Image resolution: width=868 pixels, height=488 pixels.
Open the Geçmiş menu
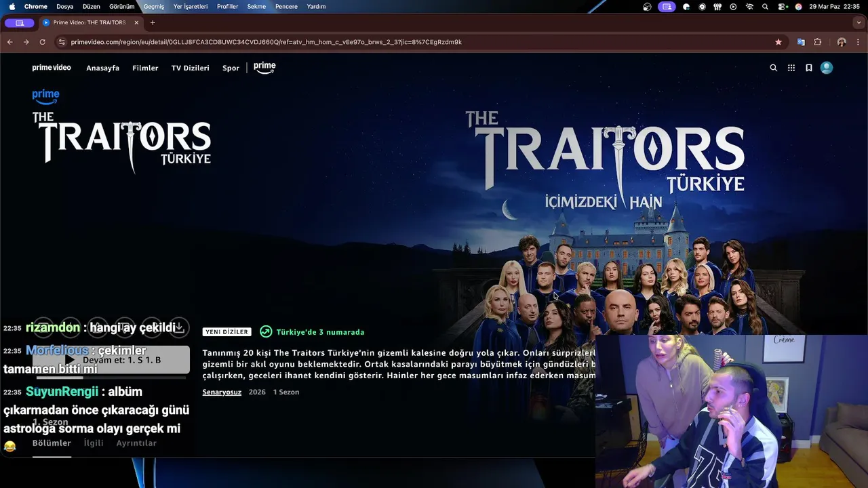154,7
